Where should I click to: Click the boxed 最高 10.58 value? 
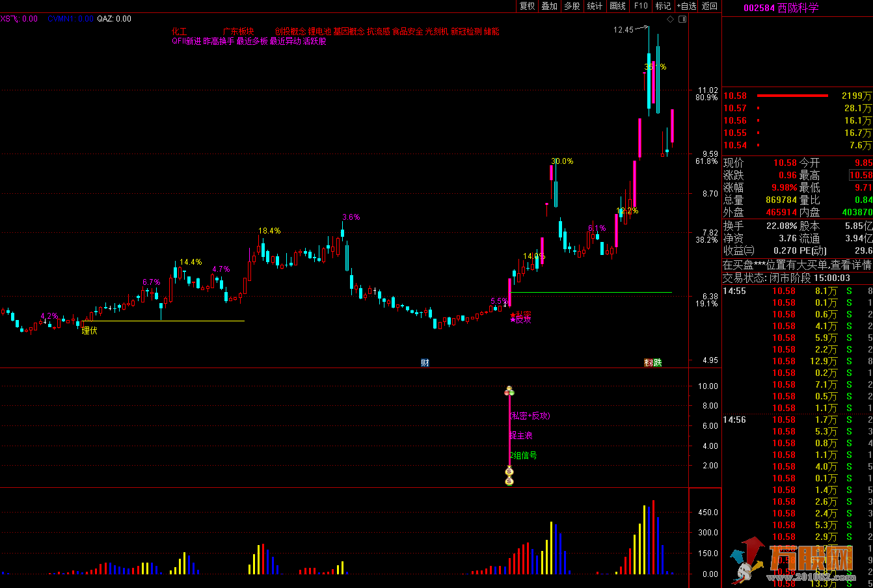(x=861, y=175)
